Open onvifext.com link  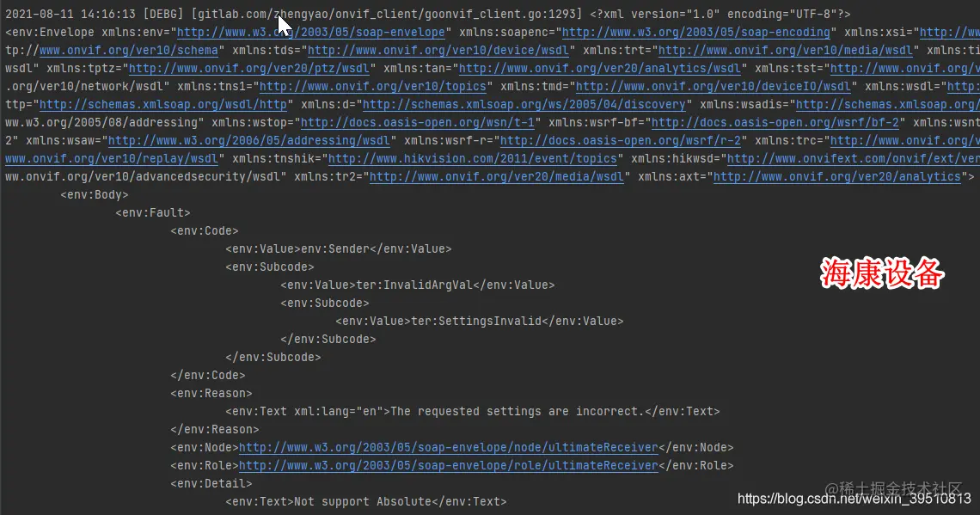point(854,159)
